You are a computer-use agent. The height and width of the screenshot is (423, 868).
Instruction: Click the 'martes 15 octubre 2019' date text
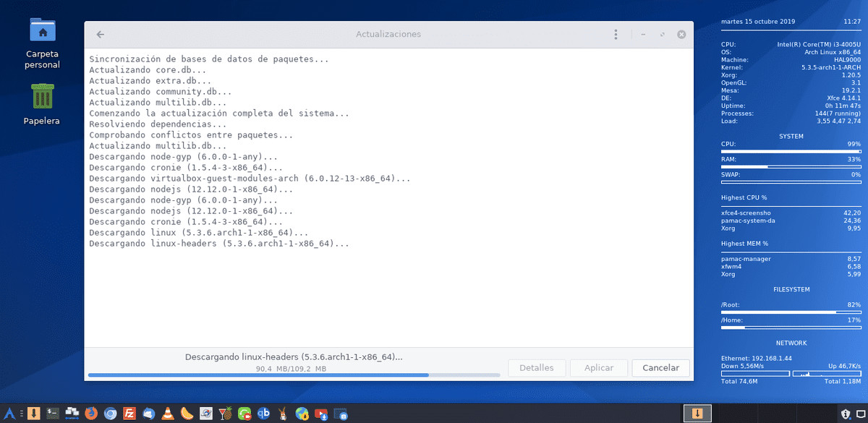(758, 22)
